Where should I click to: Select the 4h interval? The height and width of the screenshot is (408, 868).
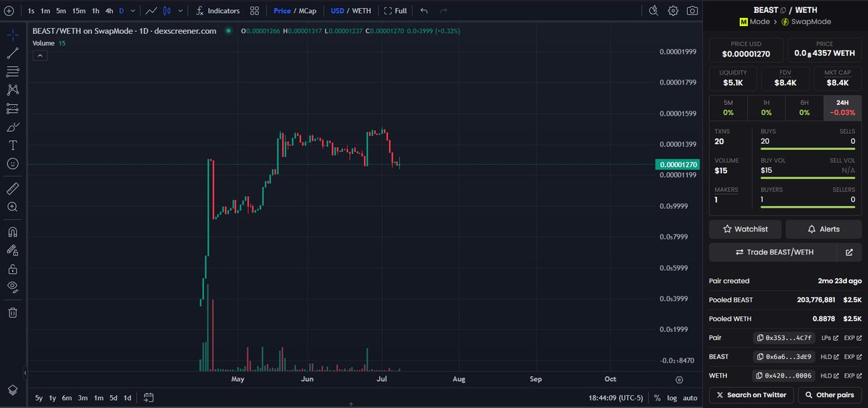109,11
